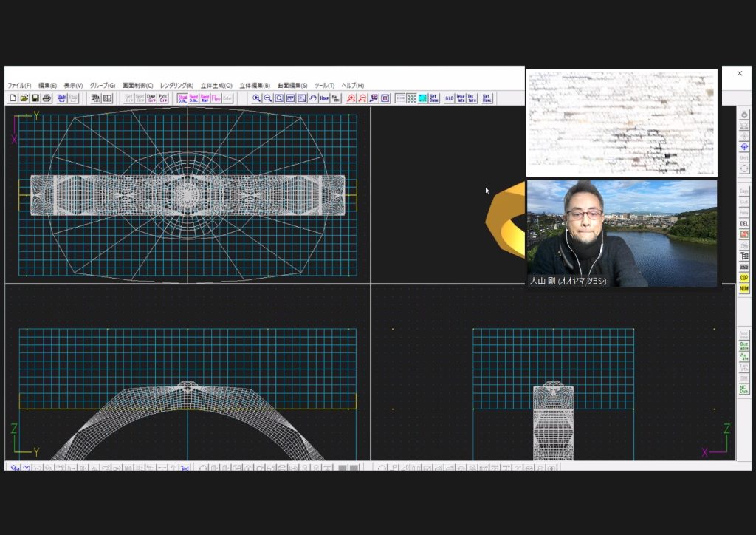756x535 pixels.
Task: Open the ファイル(F) menu
Action: click(x=19, y=86)
